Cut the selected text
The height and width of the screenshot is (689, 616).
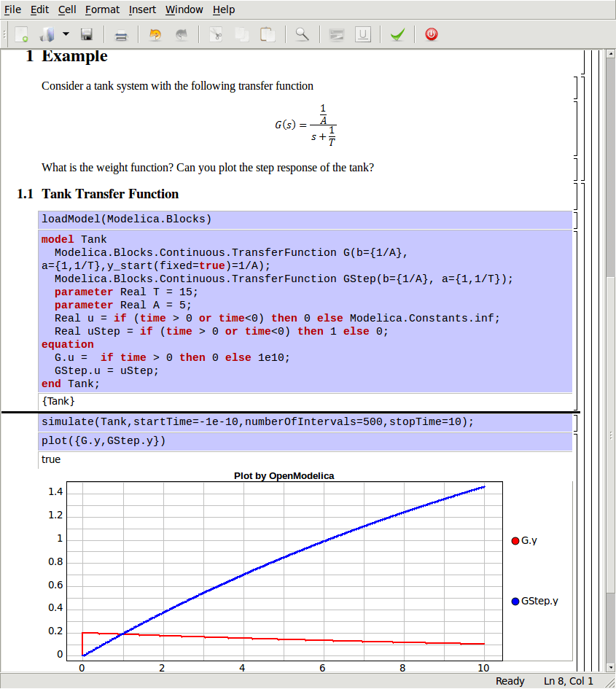(215, 34)
